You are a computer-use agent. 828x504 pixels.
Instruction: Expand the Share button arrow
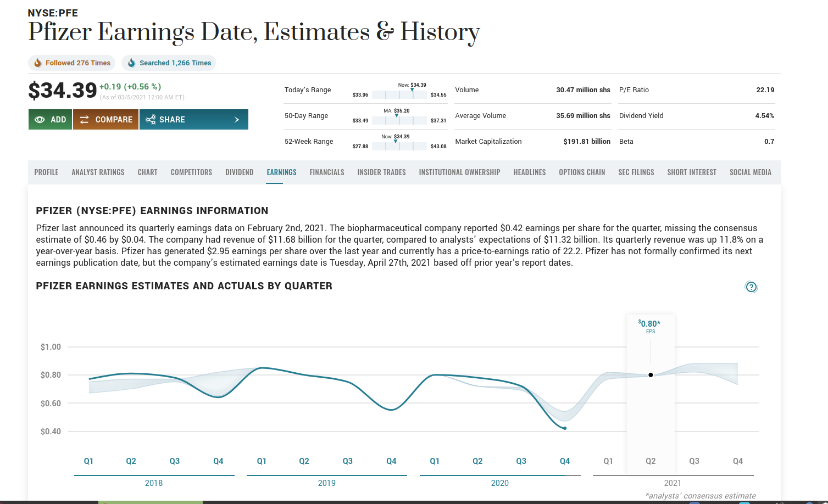pos(237,120)
